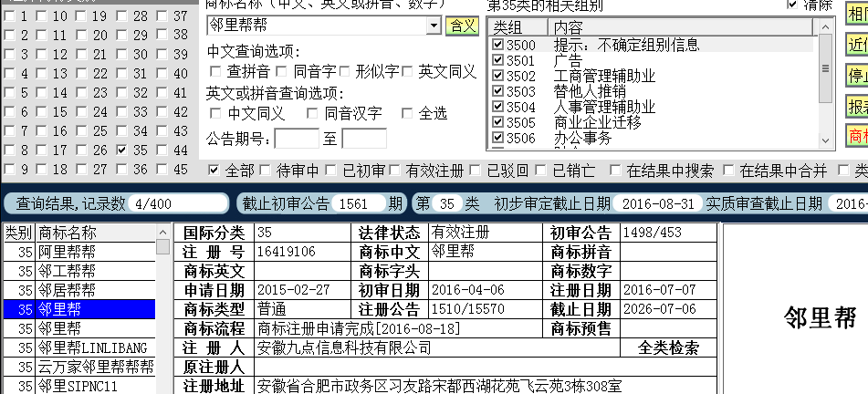Tick the class 1 checkbox
The width and height of the screenshot is (868, 394).
(9, 16)
